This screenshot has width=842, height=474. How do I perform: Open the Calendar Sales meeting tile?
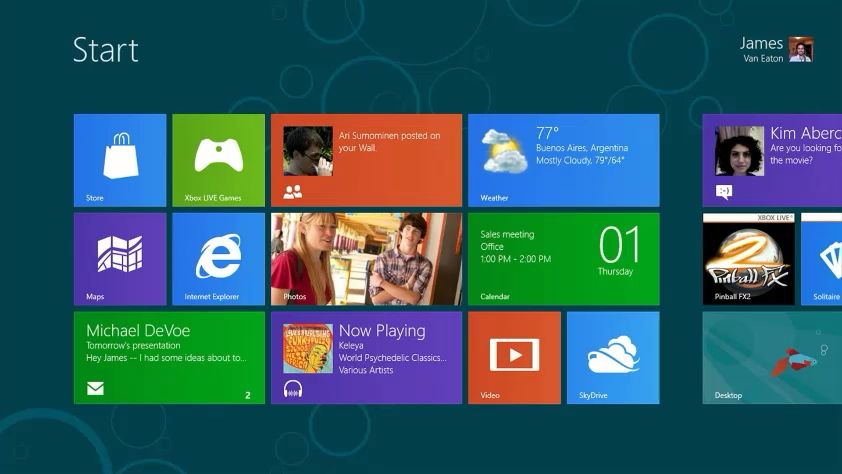[564, 259]
